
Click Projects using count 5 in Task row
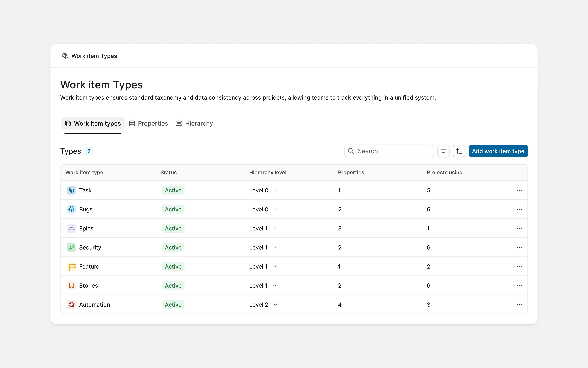coord(429,190)
